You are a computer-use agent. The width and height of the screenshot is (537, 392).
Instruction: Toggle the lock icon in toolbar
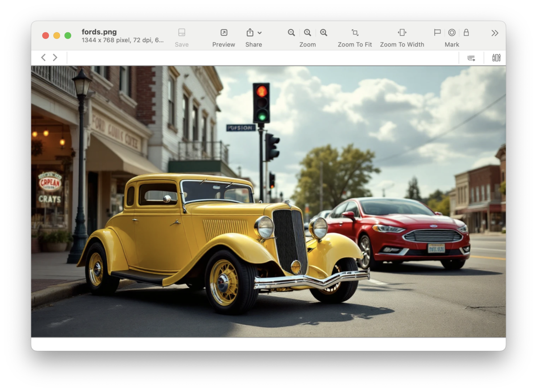coord(466,33)
